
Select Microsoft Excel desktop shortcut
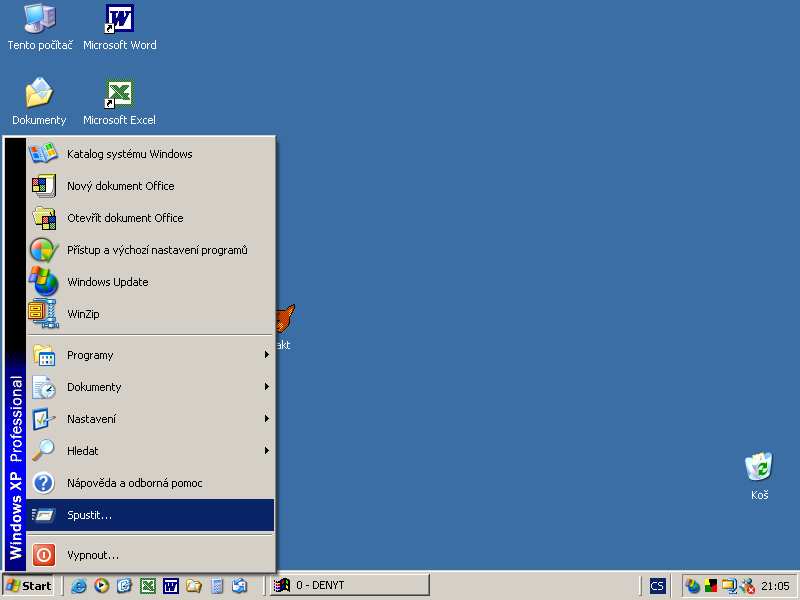(x=119, y=101)
